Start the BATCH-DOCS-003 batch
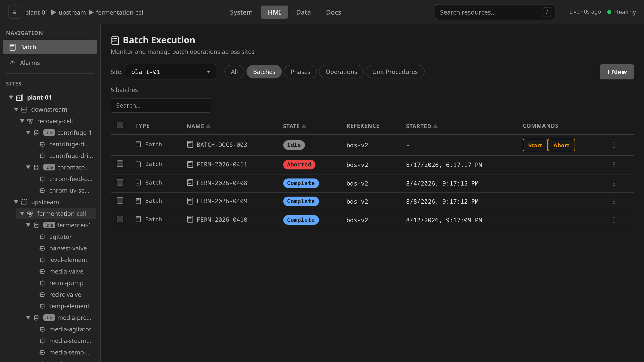The height and width of the screenshot is (362, 644). [x=535, y=145]
